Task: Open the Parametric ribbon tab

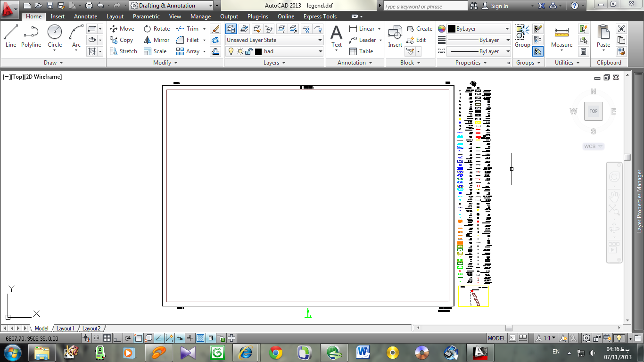Action: pyautogui.click(x=146, y=16)
